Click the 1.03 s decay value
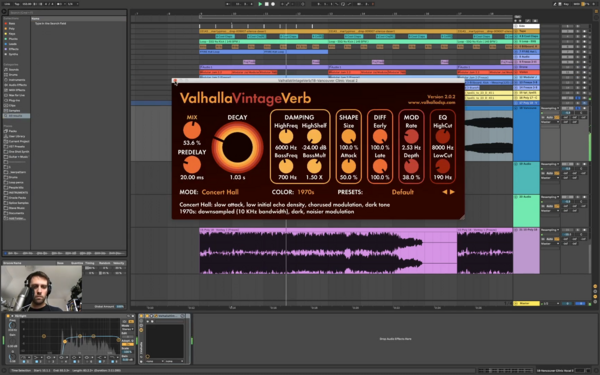Screen dimensions: 600x375 237,178
